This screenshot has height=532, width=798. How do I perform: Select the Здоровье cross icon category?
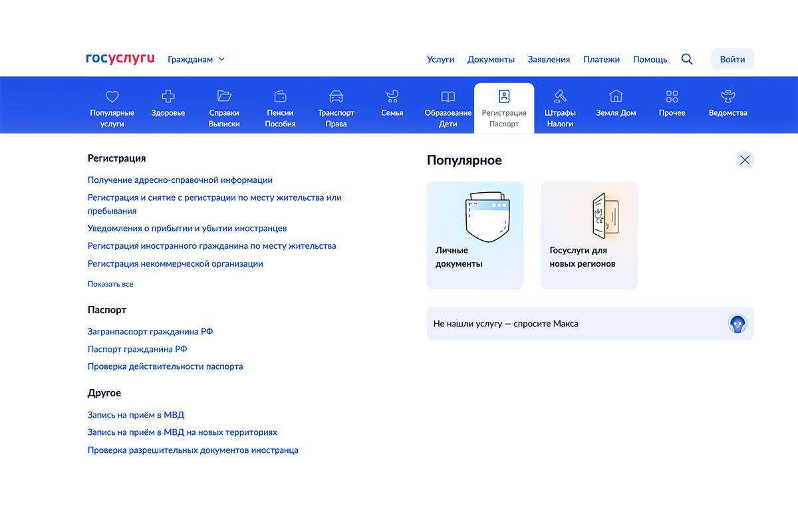[168, 96]
